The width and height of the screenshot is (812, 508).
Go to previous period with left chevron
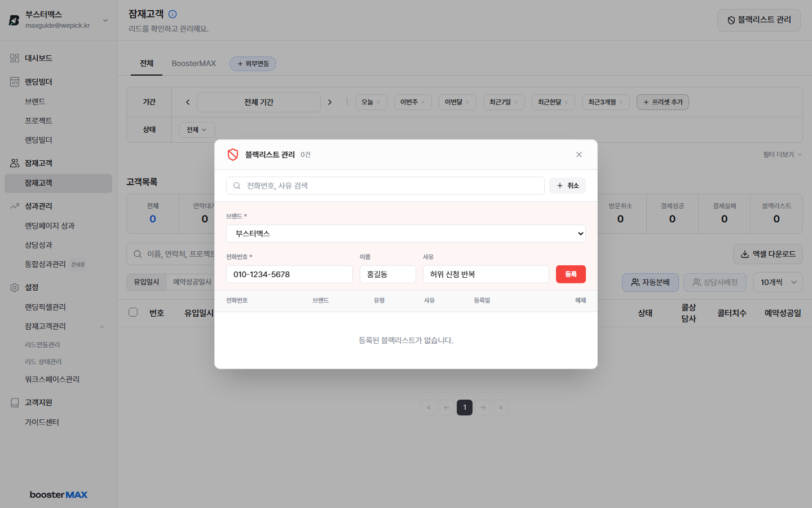(x=188, y=102)
